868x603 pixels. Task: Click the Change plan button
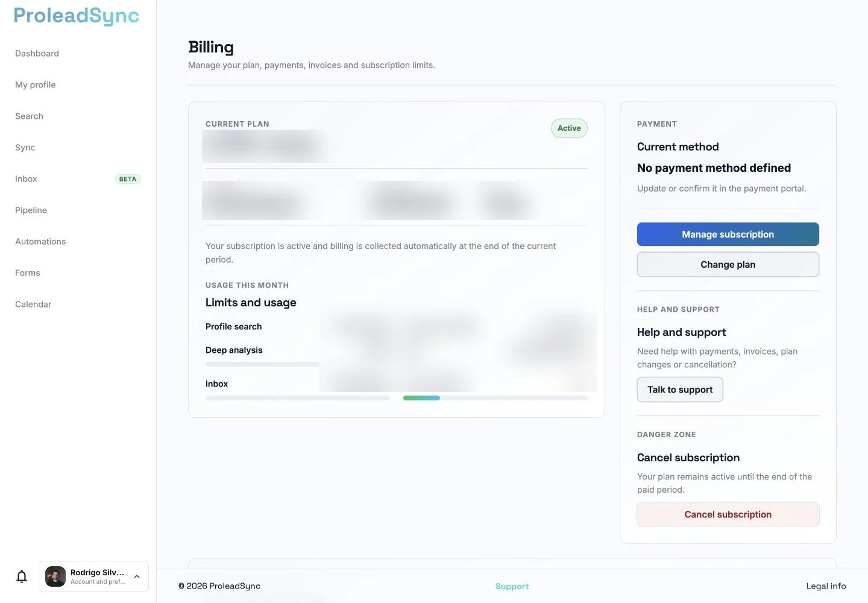(728, 265)
